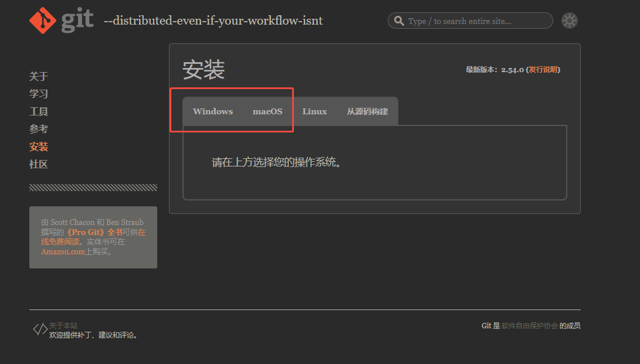The image size is (640, 364).
Task: Open the 发行说明 release notes link
Action: (543, 70)
